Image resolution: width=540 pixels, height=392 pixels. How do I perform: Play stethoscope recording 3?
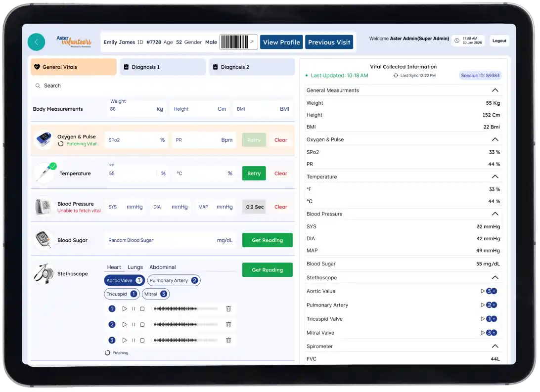tap(125, 341)
